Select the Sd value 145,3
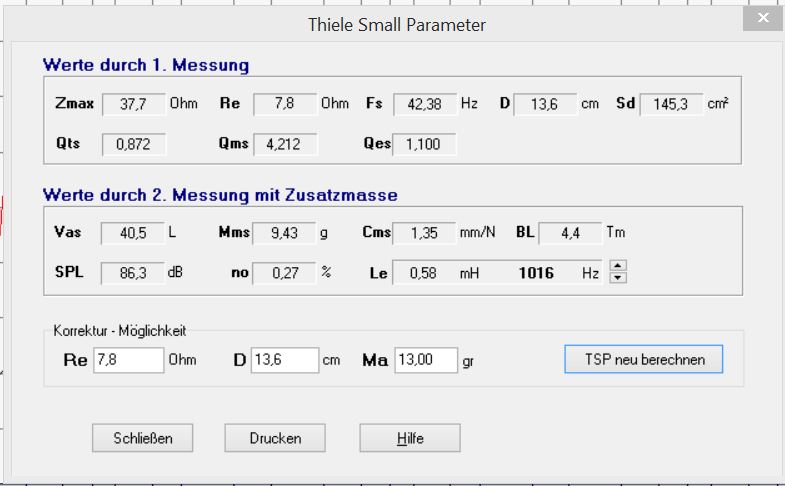 [x=671, y=104]
